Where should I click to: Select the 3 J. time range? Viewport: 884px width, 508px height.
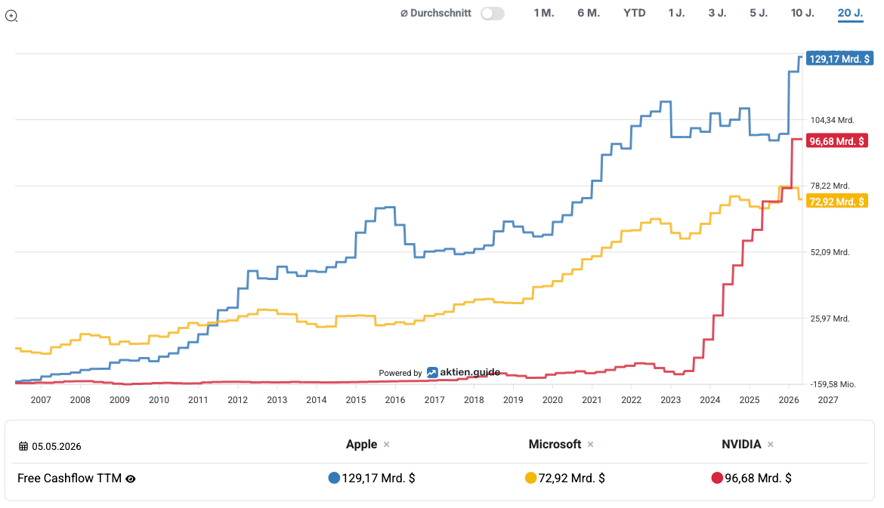click(717, 13)
